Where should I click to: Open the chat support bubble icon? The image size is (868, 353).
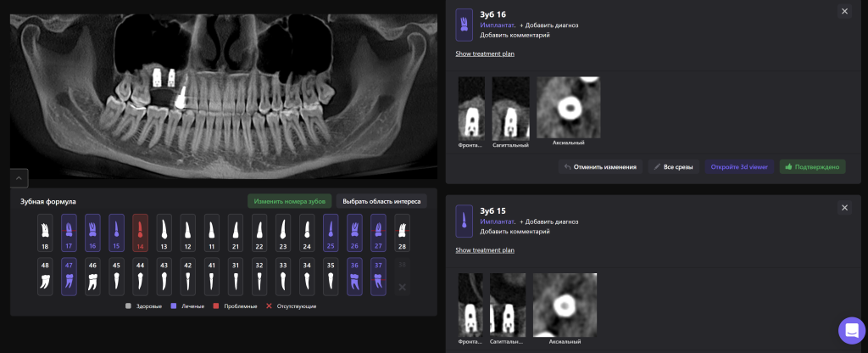pos(851,330)
